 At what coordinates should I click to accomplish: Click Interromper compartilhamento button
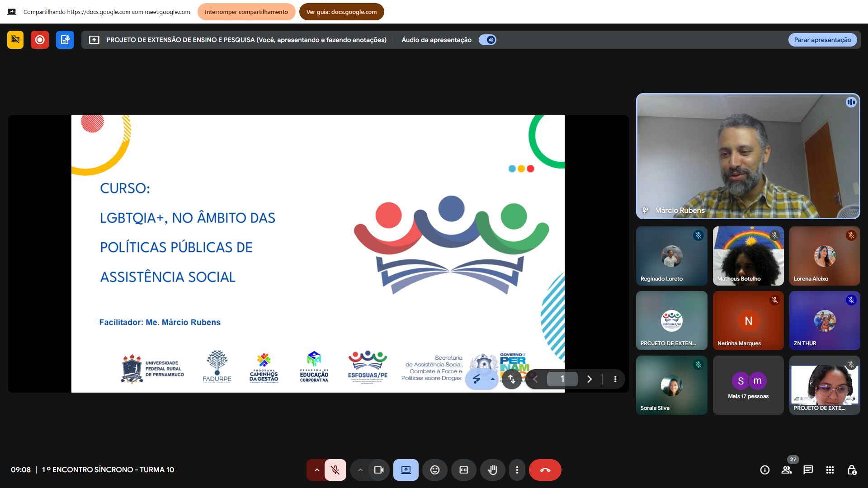[x=246, y=12]
